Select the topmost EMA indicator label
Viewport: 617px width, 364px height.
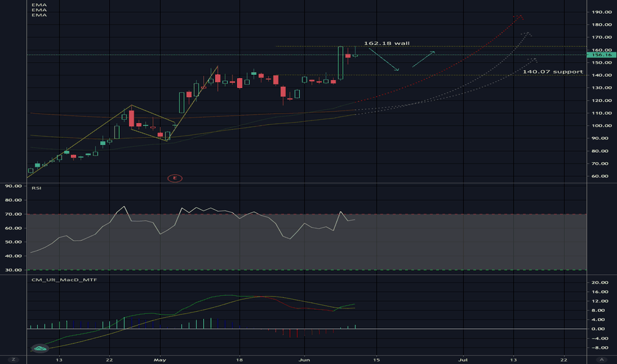[39, 5]
